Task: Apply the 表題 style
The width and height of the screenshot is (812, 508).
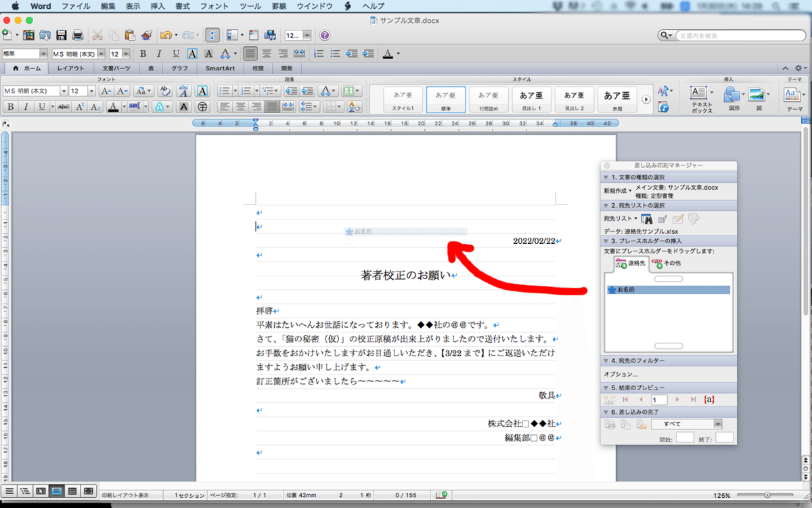Action: (617, 100)
